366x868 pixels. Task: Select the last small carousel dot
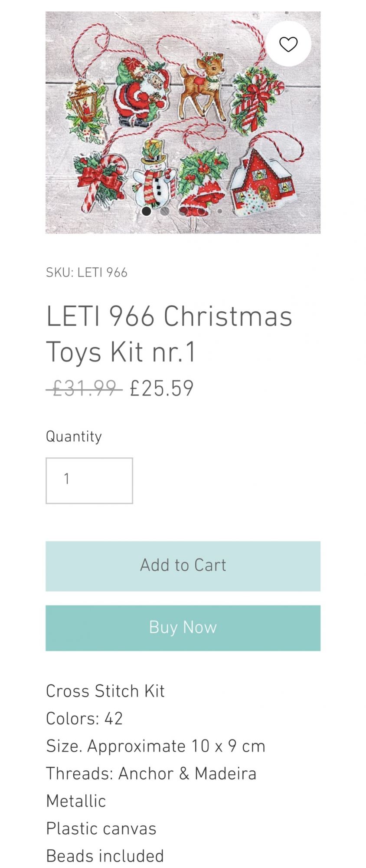(x=220, y=211)
